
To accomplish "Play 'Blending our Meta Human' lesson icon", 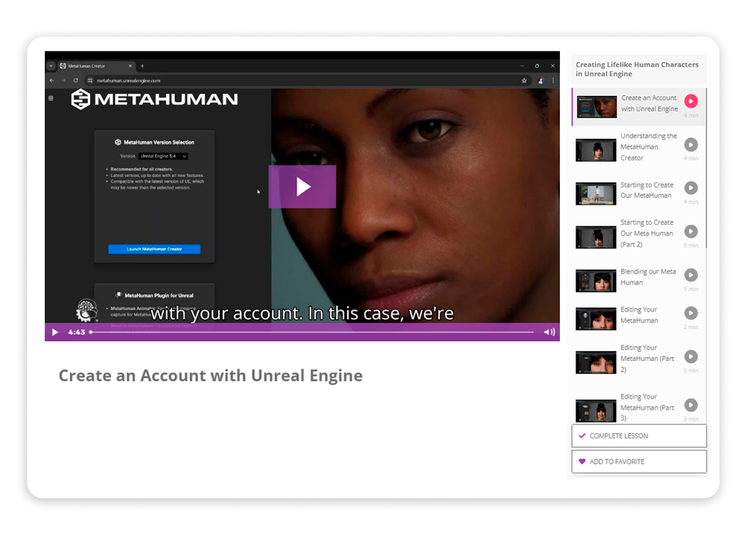I will pyautogui.click(x=690, y=275).
